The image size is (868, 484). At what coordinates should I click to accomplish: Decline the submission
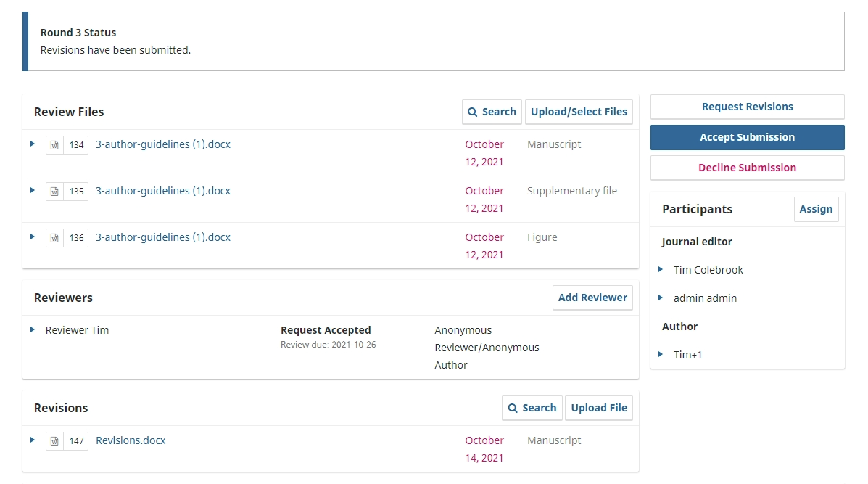tap(747, 168)
